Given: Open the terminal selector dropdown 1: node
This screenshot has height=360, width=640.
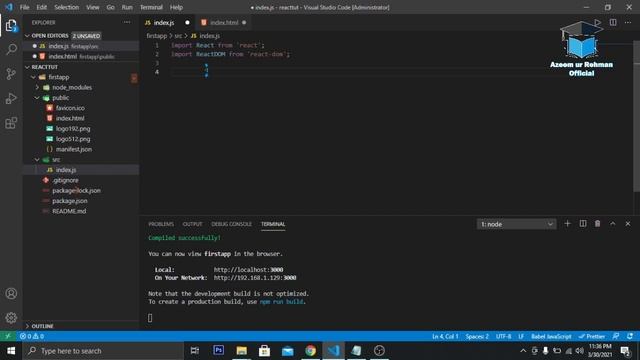Looking at the screenshot, I should click(516, 224).
